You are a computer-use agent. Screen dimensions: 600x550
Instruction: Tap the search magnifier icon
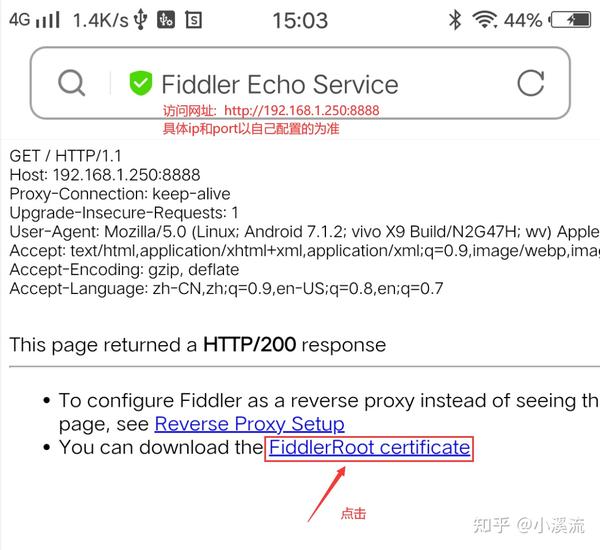(72, 83)
